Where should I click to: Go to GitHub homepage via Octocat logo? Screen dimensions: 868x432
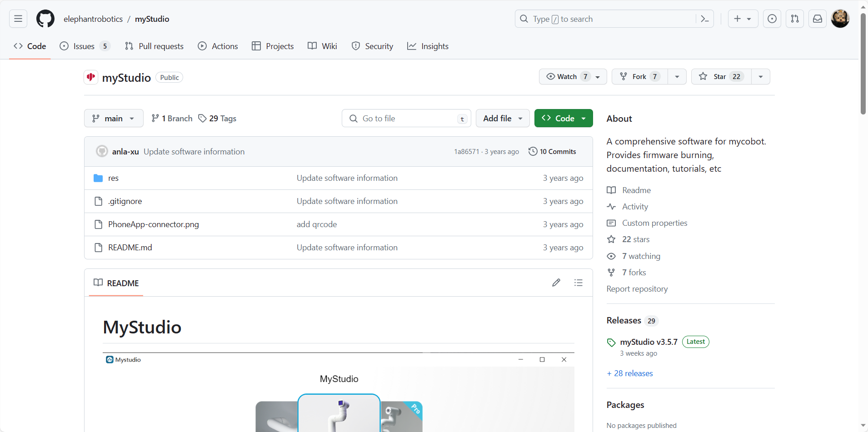coord(45,19)
